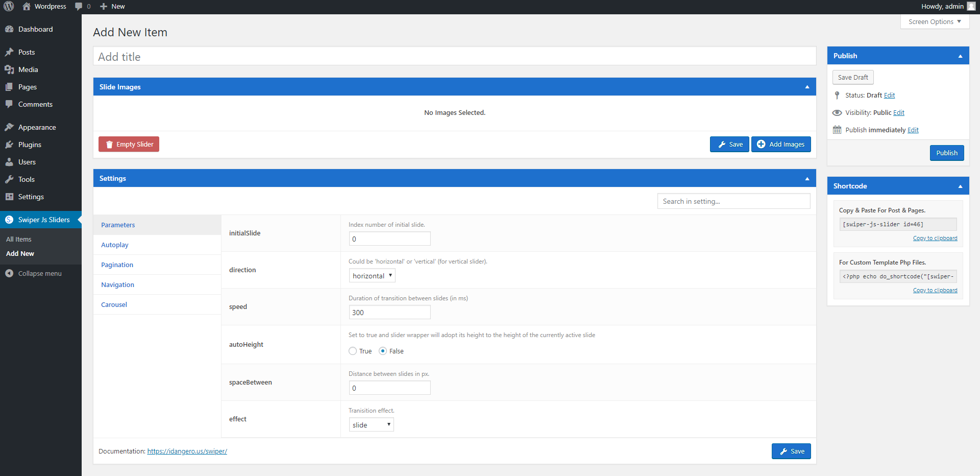
Task: Select the False option for autoHeight
Action: 383,351
